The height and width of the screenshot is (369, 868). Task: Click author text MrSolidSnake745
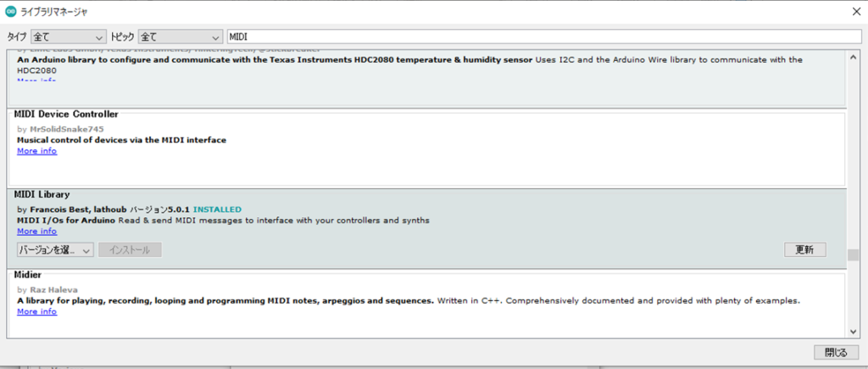click(66, 129)
